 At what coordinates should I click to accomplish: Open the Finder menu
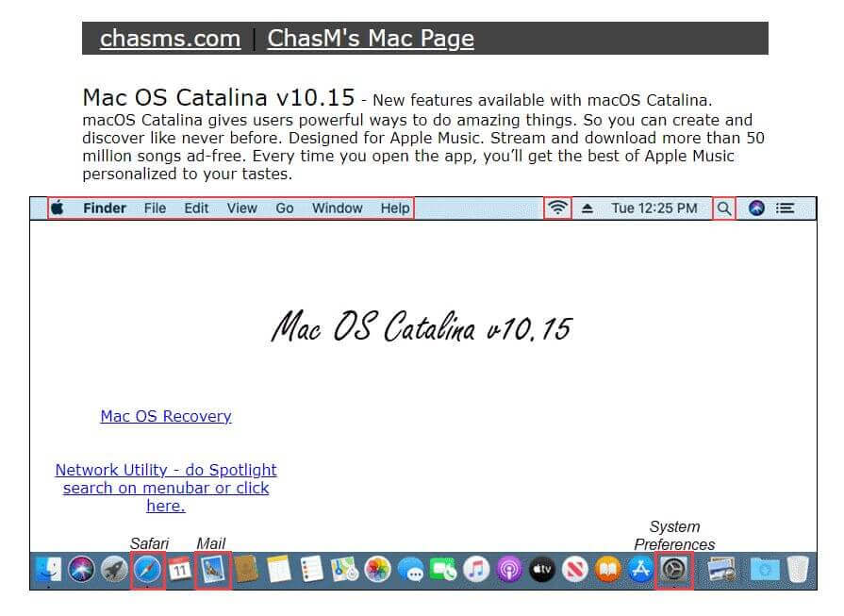tap(105, 208)
